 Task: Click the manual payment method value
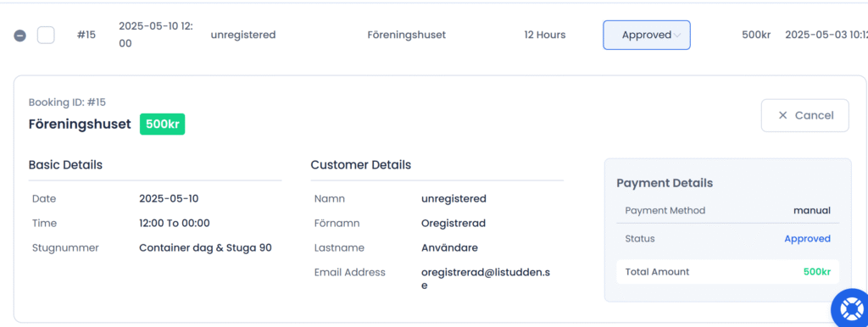click(x=812, y=210)
